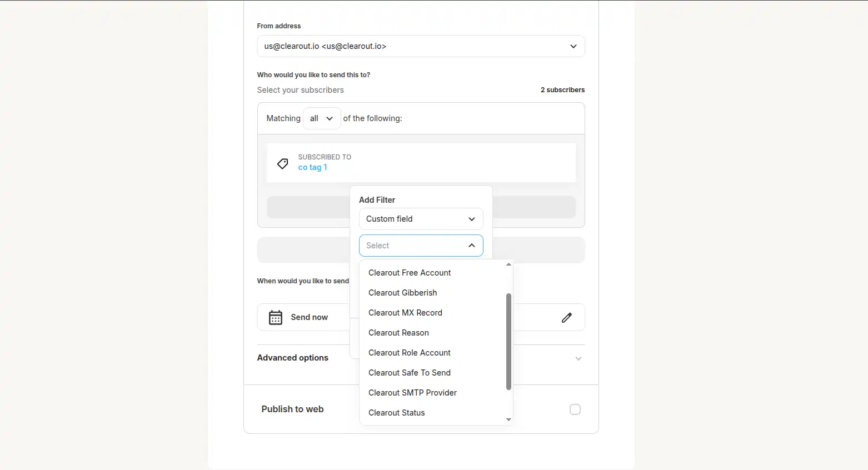The width and height of the screenshot is (868, 470).
Task: Click the chevron on the Custom field dropdown
Action: pyautogui.click(x=471, y=219)
